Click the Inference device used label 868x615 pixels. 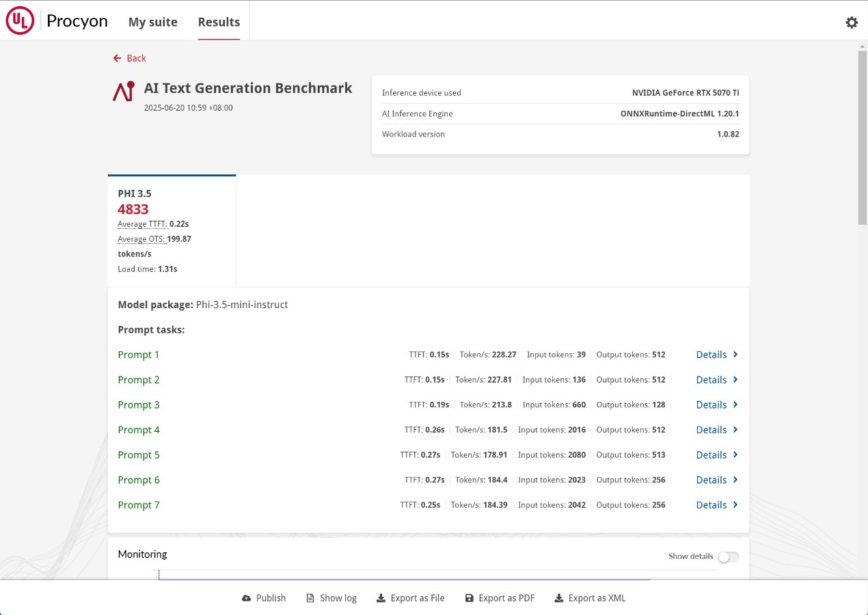pos(422,93)
